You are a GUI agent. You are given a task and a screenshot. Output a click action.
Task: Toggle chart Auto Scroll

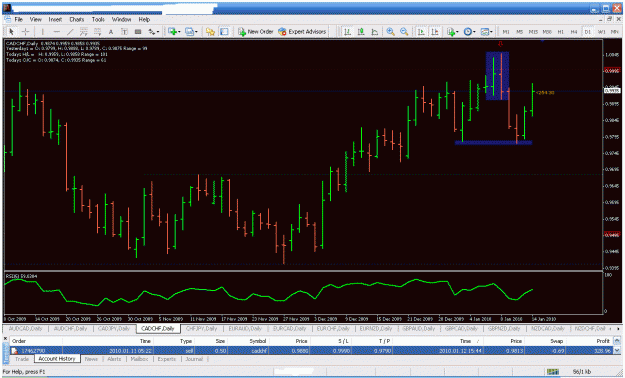coord(421,32)
